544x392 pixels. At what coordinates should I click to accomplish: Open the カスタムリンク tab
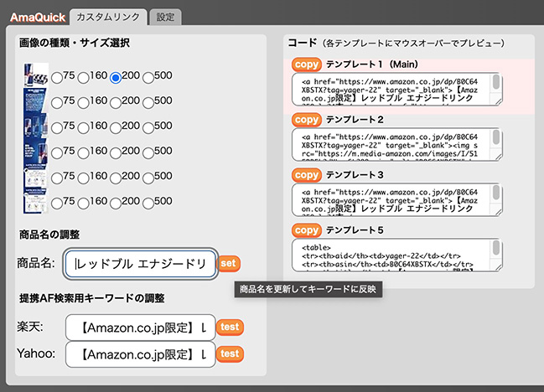coord(108,17)
